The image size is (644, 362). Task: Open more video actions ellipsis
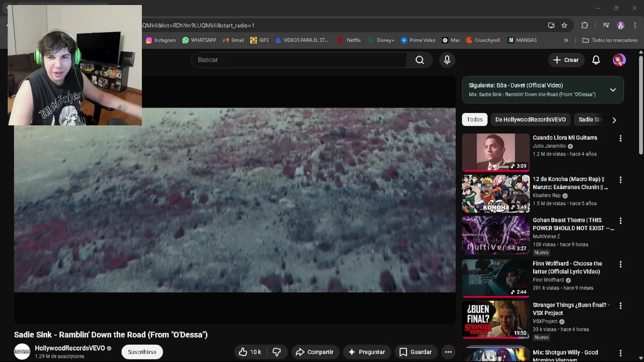448,352
